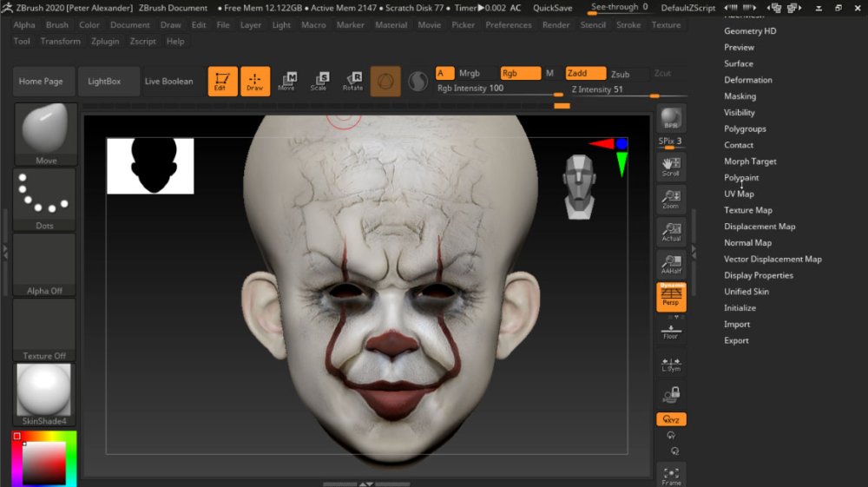
Task: Expand the Masking subpalette
Action: (740, 96)
